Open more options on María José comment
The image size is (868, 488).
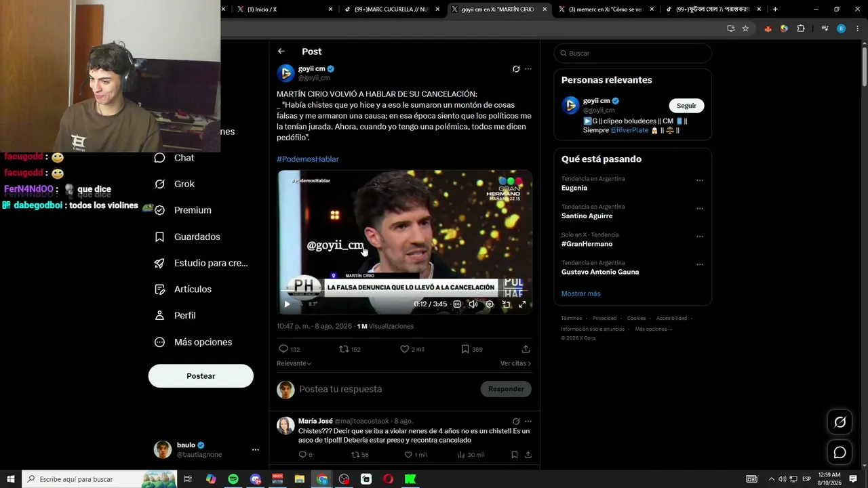coord(528,421)
